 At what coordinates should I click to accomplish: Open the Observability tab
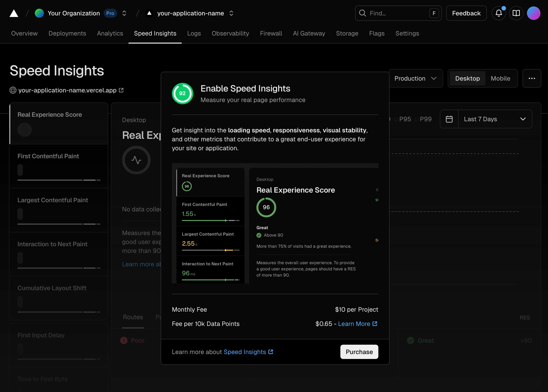tap(230, 33)
